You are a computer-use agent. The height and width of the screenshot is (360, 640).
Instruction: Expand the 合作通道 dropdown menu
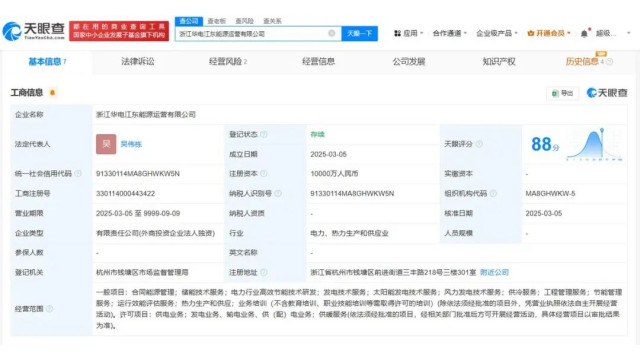point(449,33)
